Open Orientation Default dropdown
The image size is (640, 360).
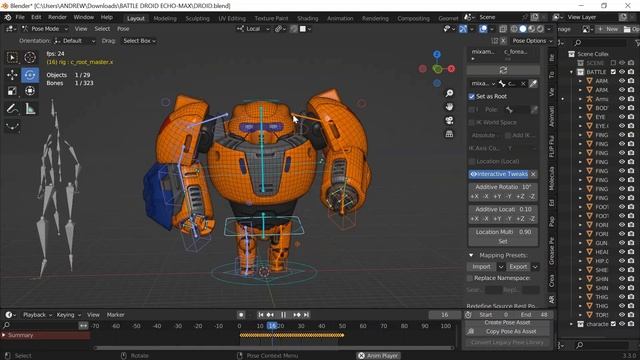(x=75, y=41)
